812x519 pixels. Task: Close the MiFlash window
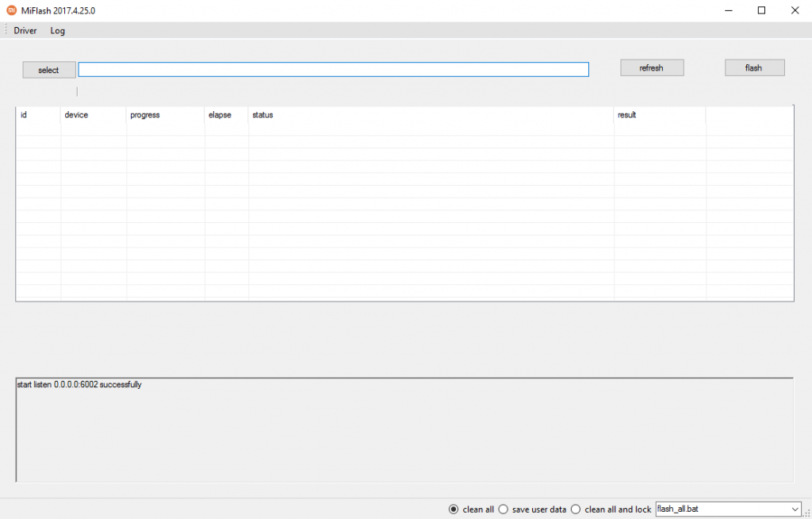tap(795, 10)
